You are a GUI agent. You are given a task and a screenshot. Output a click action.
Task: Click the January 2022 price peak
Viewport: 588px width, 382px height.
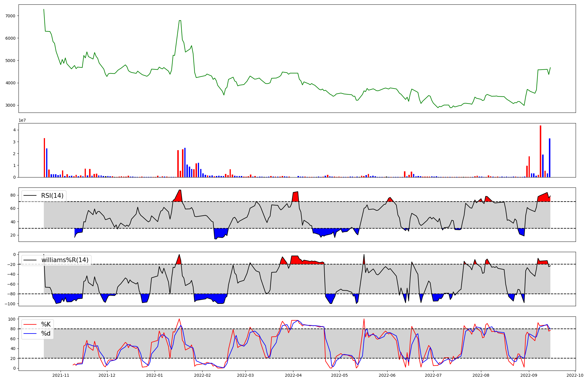click(180, 21)
